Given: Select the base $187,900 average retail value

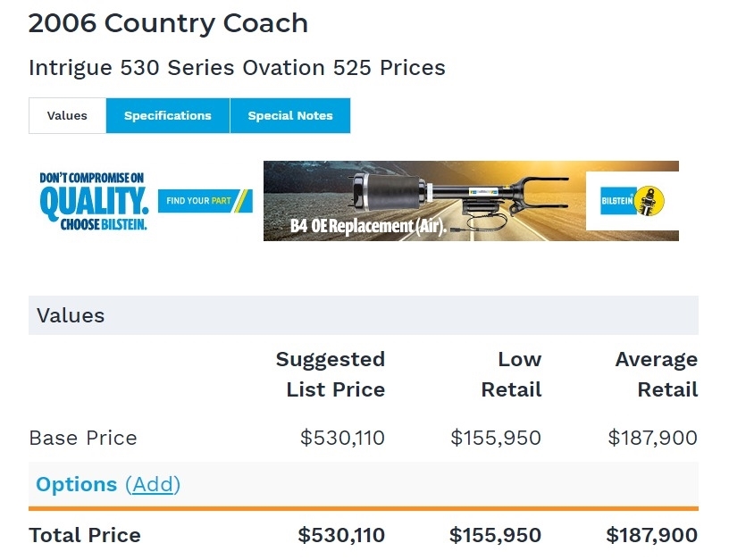Looking at the screenshot, I should pos(652,438).
